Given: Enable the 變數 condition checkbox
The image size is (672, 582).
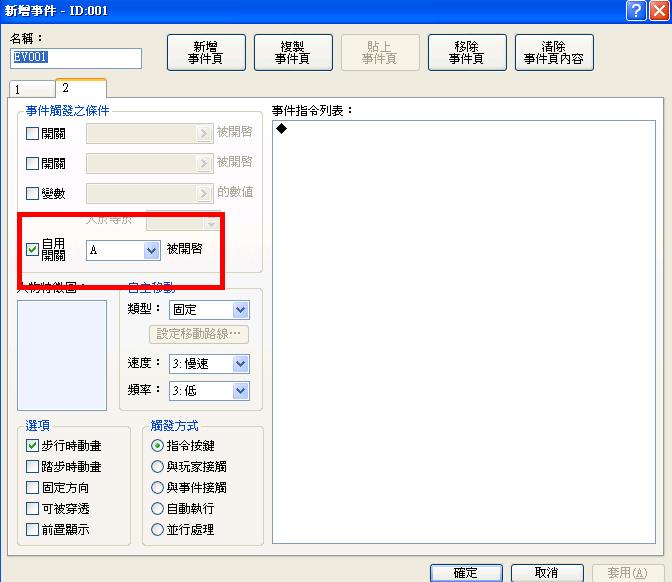Looking at the screenshot, I should tap(33, 193).
